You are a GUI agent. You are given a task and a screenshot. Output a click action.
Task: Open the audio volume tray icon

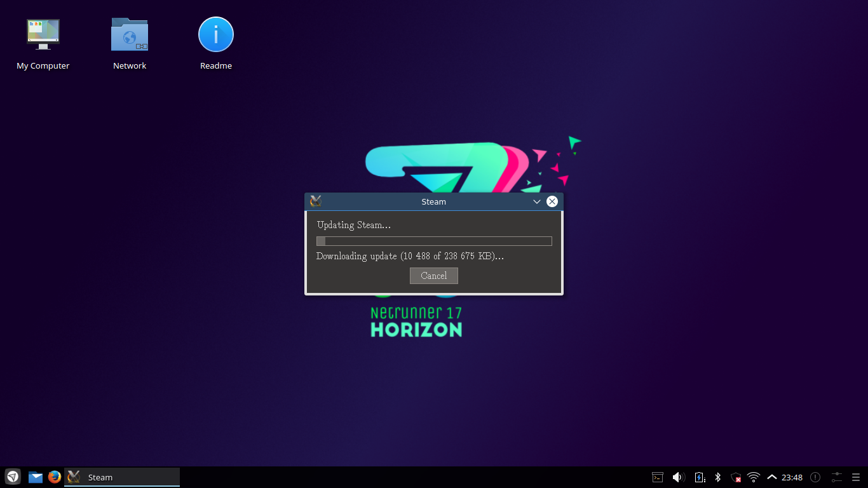[678, 477]
